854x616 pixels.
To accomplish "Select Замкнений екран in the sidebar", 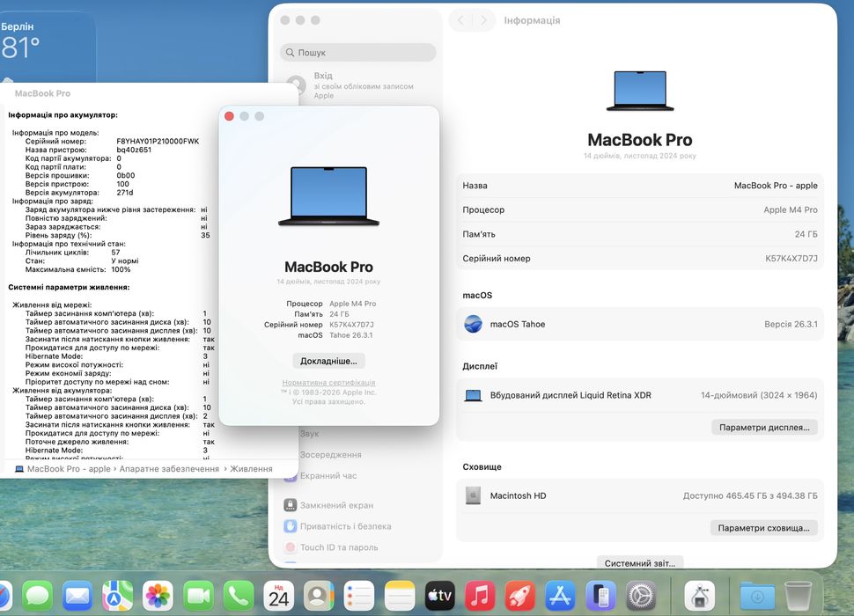I will 336,505.
